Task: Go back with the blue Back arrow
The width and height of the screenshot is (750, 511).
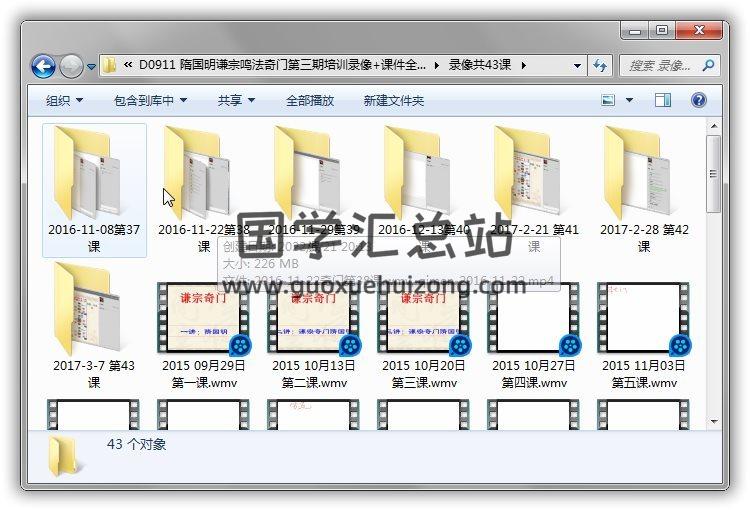Action: pos(43,66)
